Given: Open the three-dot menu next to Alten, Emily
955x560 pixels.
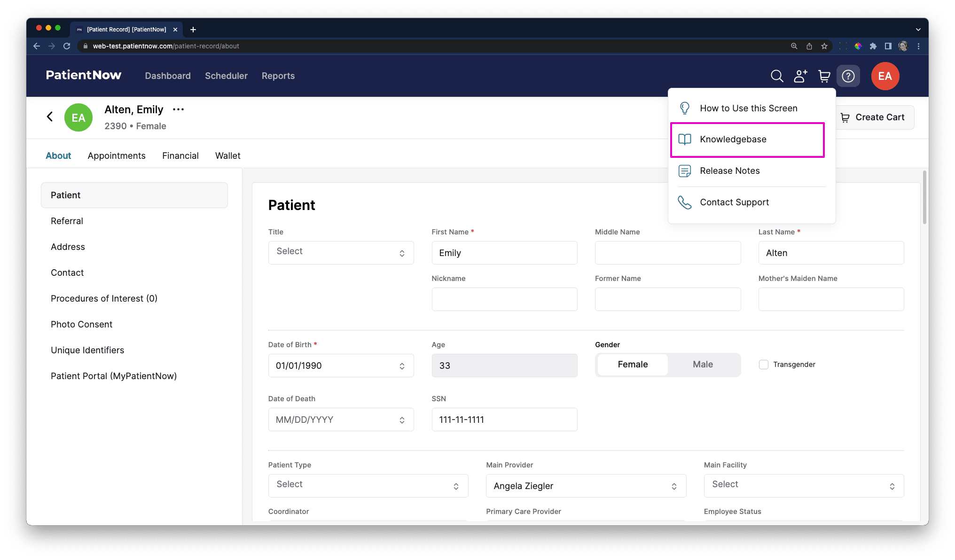Looking at the screenshot, I should 178,109.
